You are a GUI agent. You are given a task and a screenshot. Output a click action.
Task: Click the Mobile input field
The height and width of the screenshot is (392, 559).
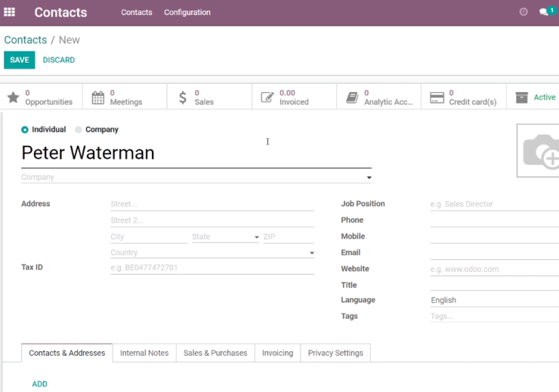495,236
